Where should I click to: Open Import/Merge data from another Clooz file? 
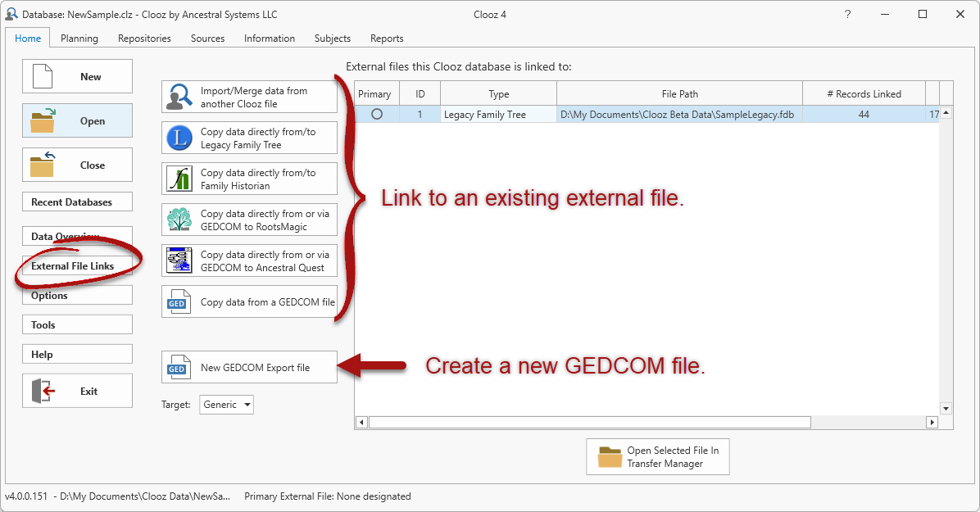(x=248, y=96)
